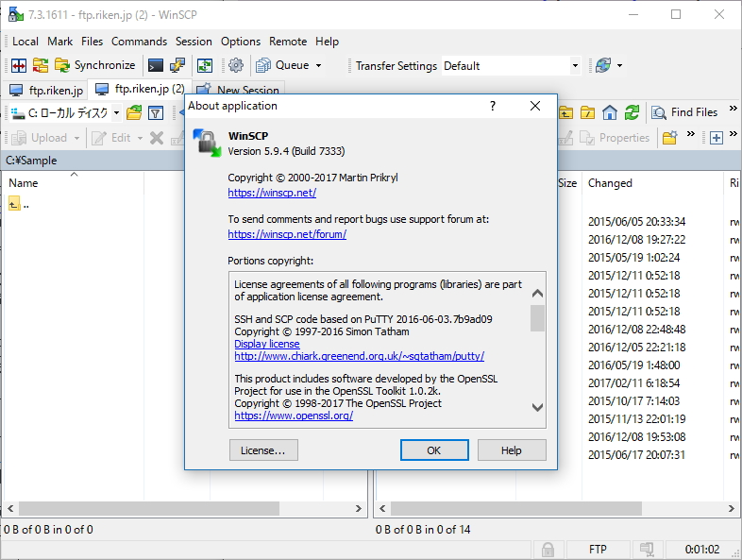Click the remote Properties button
742x560 pixels.
tap(615, 138)
